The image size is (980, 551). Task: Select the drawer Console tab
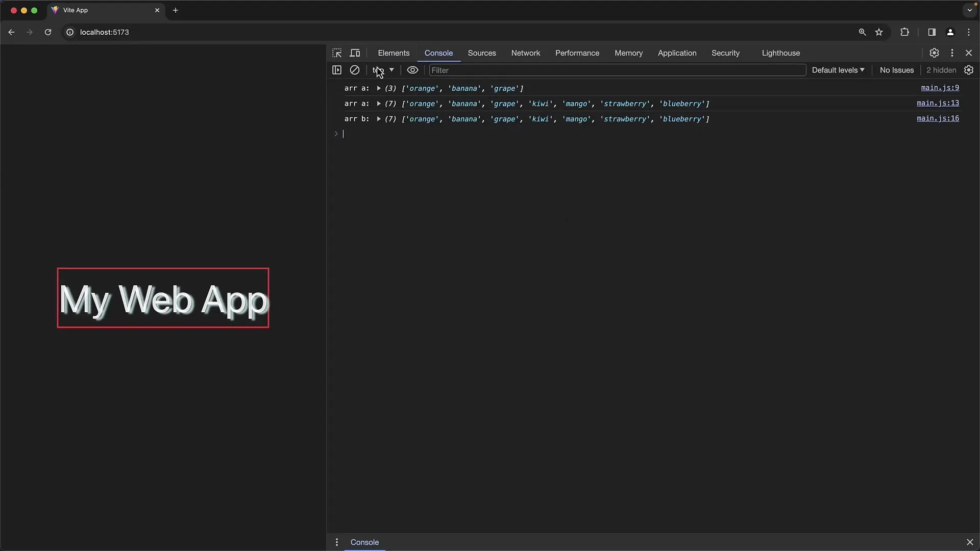[364, 542]
